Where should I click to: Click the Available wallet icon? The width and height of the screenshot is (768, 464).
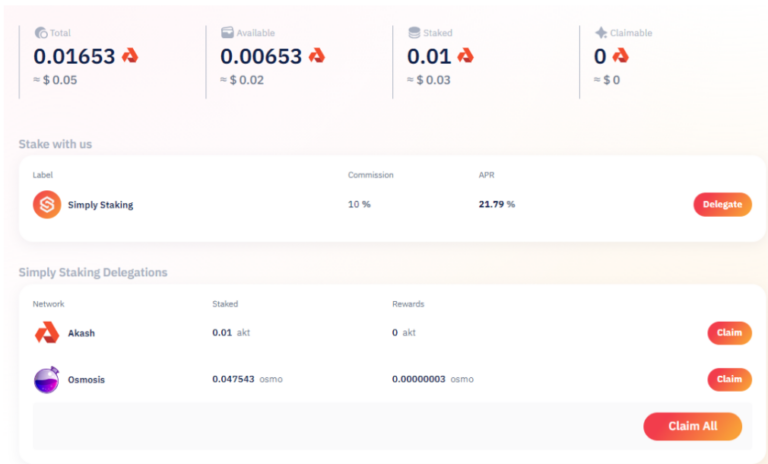227,33
